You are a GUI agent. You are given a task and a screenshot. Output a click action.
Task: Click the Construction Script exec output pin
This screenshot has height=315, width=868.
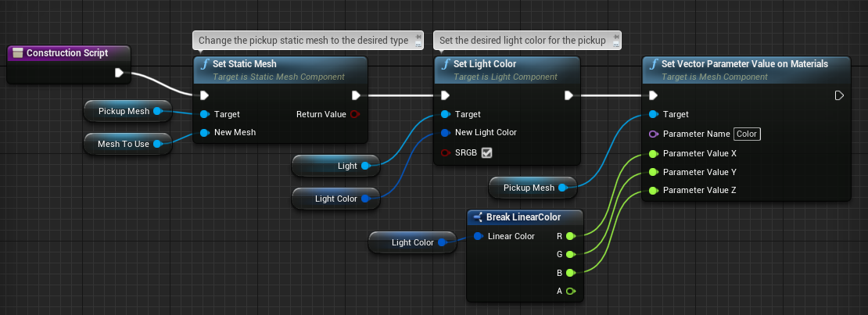(x=119, y=73)
